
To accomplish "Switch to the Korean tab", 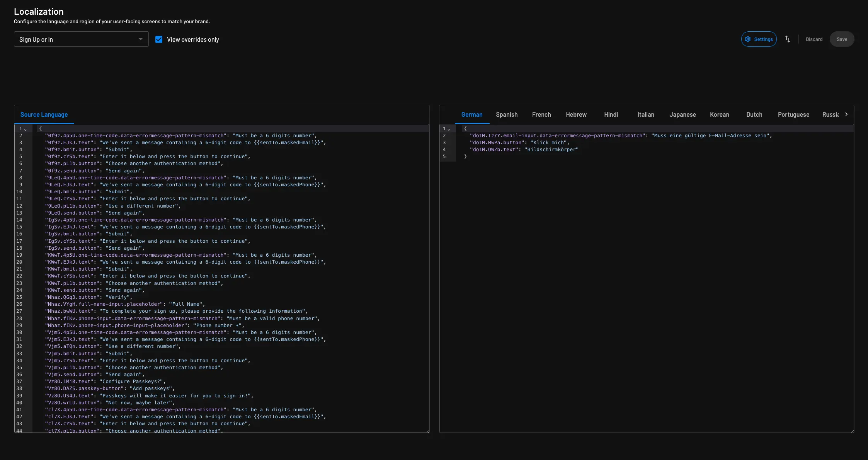I will pos(720,114).
